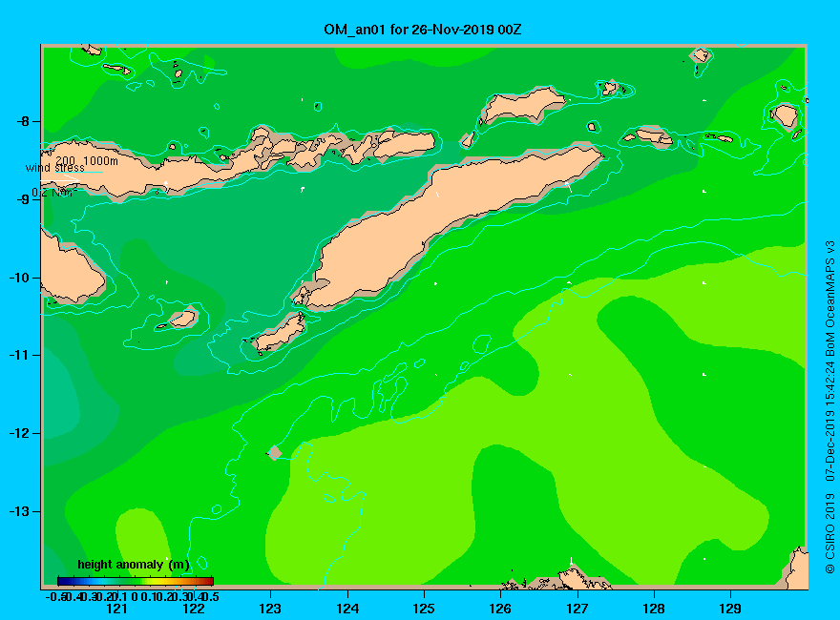This screenshot has width=840, height=620.
Task: Click latitude label -12
Action: [x=20, y=434]
